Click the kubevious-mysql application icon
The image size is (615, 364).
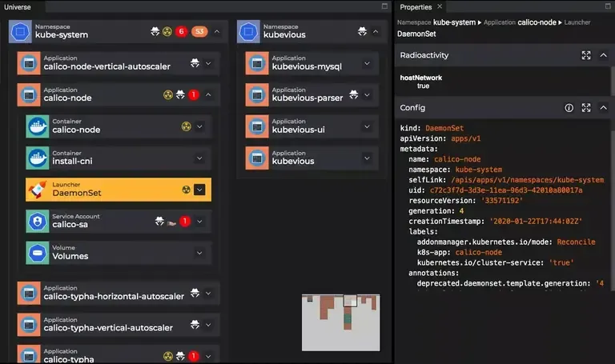click(x=257, y=63)
